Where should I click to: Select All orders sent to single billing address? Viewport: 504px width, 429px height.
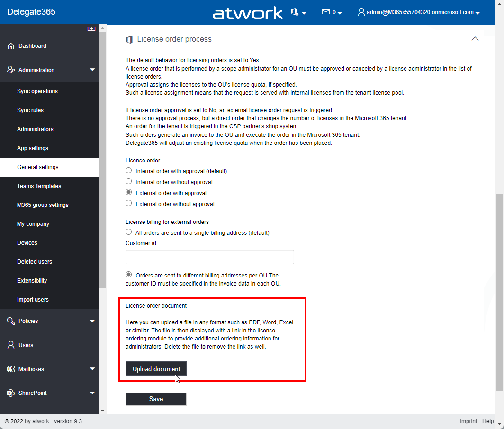coord(128,232)
